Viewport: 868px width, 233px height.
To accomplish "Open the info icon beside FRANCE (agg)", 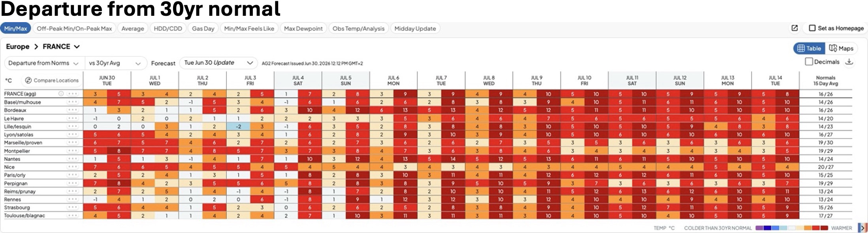I will [x=61, y=94].
